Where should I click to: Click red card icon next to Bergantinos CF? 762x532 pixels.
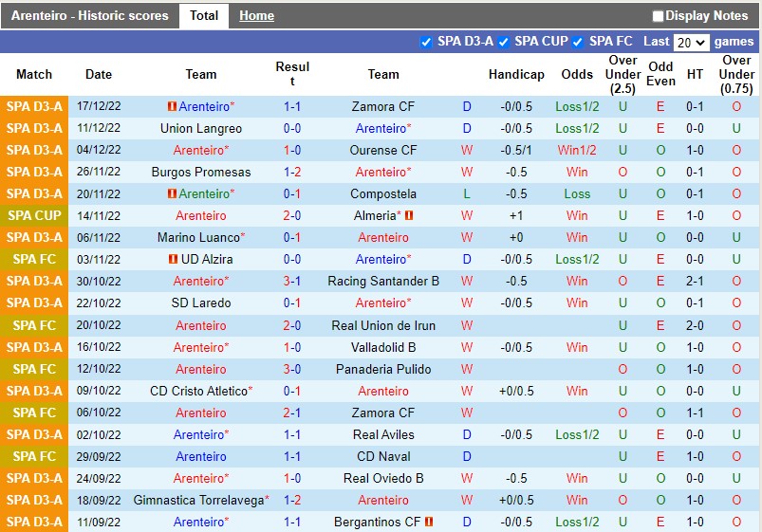[x=429, y=522]
